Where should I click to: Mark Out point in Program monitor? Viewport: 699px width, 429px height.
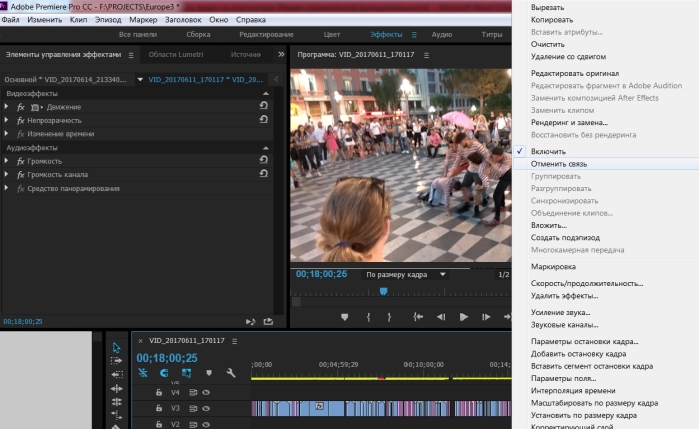389,317
